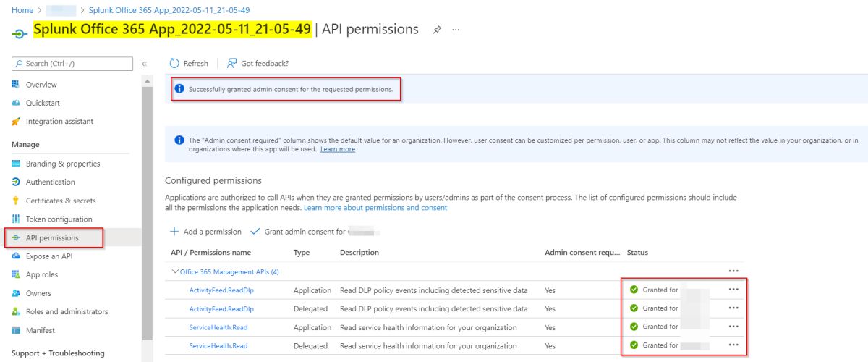
Task: Click the plus icon of Add a permission
Action: (174, 232)
